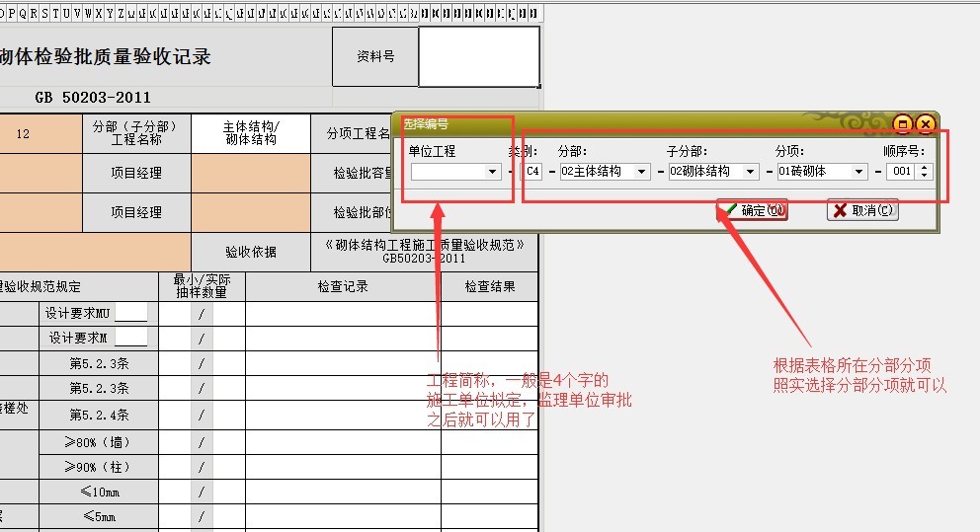Viewport: 980px width, 532px height.
Task: Click the blank field after 设计要求MU
Action: tap(130, 313)
